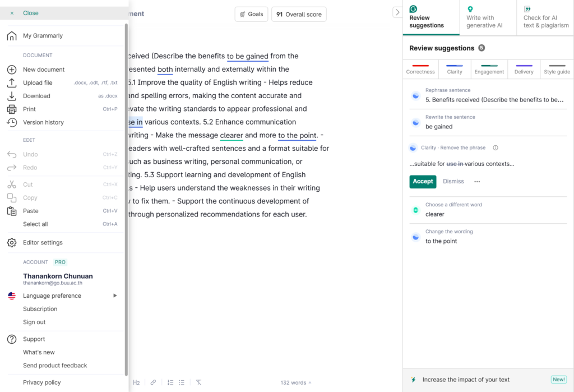The width and height of the screenshot is (574, 392).
Task: Toggle numbered list formatting
Action: click(170, 382)
